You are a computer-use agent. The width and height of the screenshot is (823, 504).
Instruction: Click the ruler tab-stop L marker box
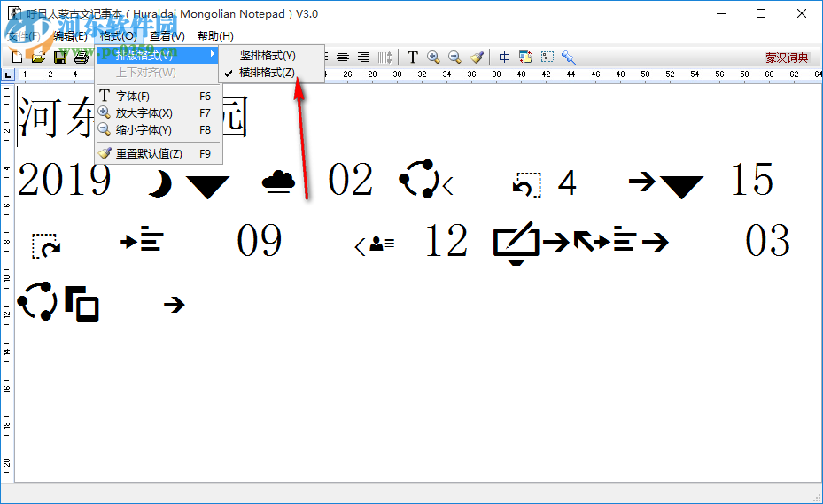click(8, 74)
